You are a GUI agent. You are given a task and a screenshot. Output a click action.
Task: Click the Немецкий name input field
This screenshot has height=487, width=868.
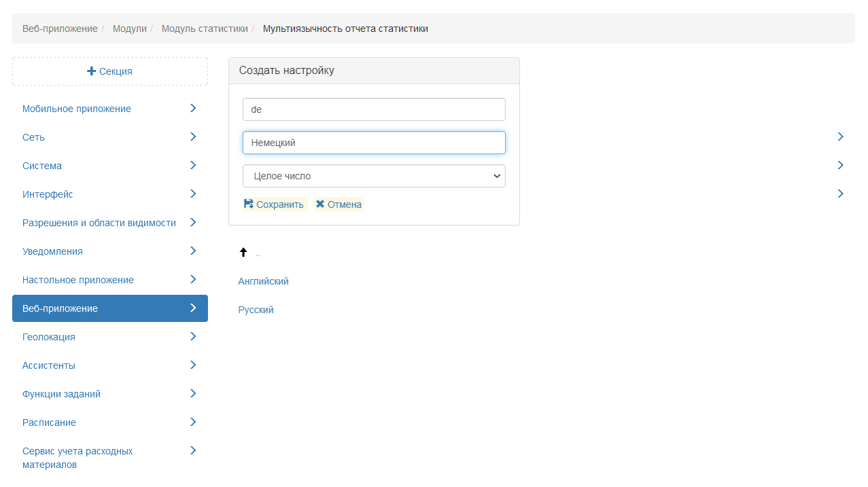pos(374,143)
